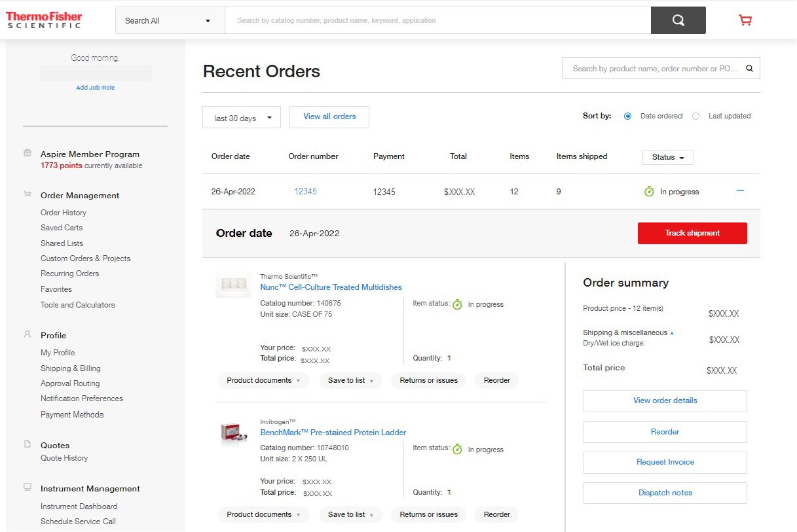Open Tools and Calculators
The image size is (797, 532).
pyautogui.click(x=77, y=304)
